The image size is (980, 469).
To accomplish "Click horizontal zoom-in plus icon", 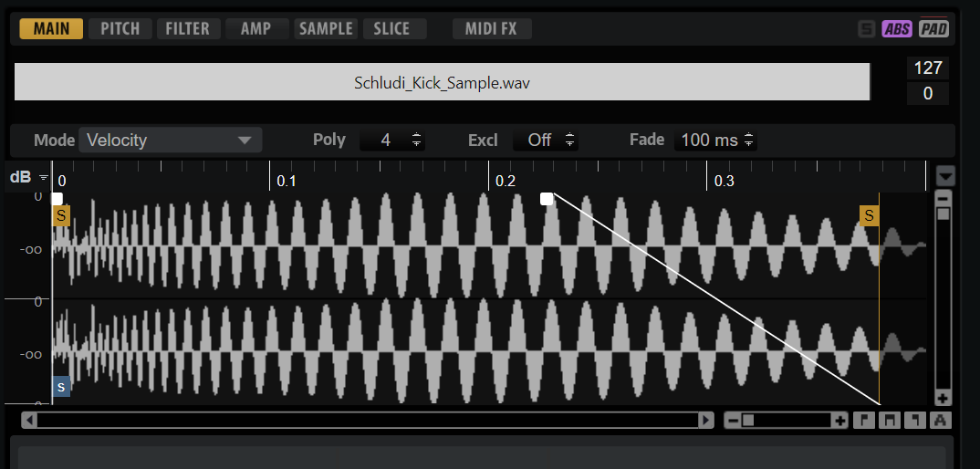I will pyautogui.click(x=839, y=421).
